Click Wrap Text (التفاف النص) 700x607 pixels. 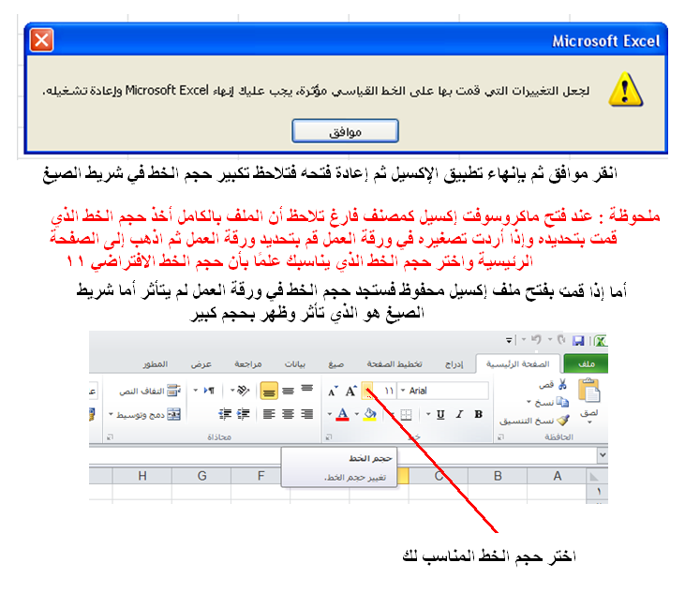tap(150, 391)
